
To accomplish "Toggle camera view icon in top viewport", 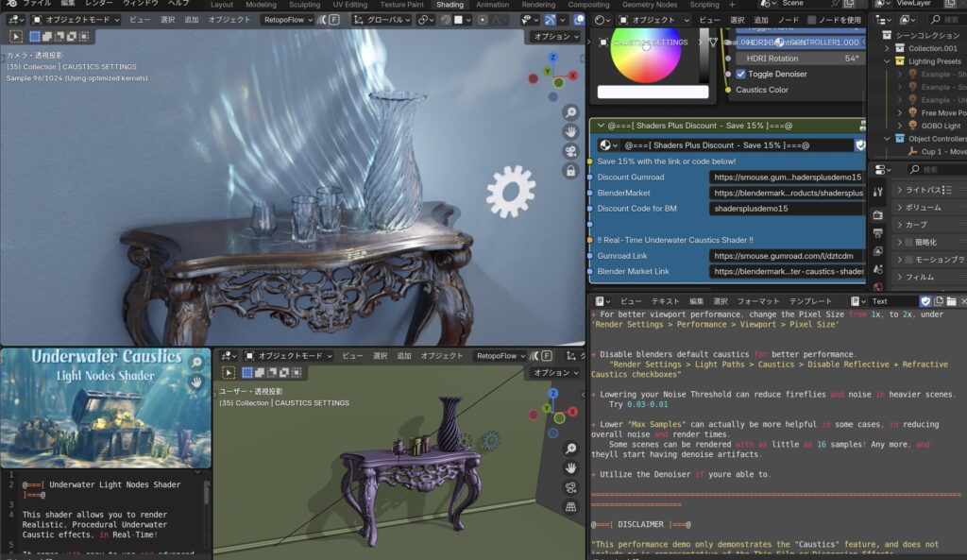I will coord(571,152).
